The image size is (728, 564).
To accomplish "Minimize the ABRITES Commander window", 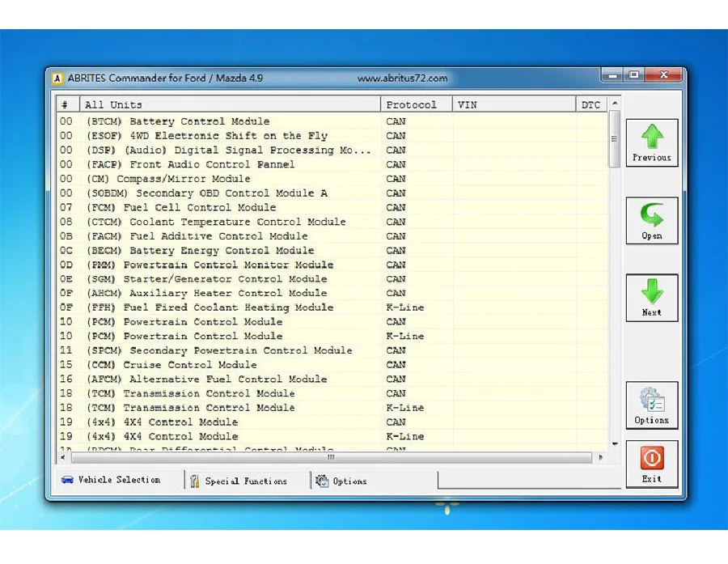I will coord(613,75).
